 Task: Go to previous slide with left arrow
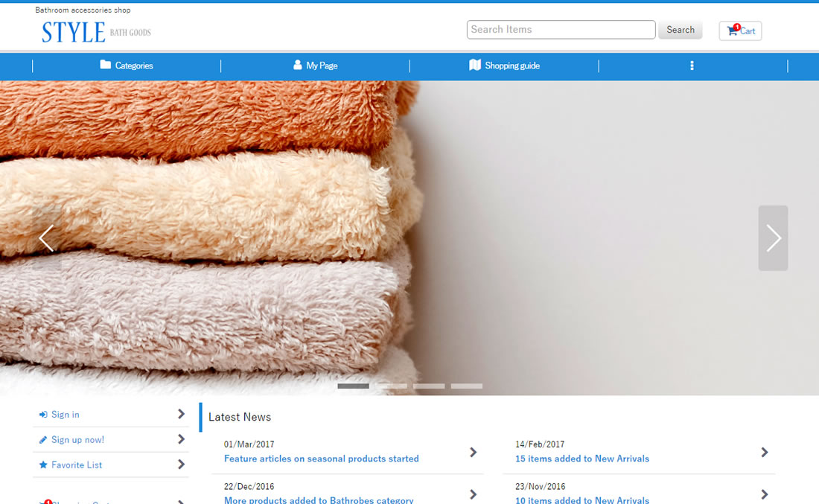(46, 238)
